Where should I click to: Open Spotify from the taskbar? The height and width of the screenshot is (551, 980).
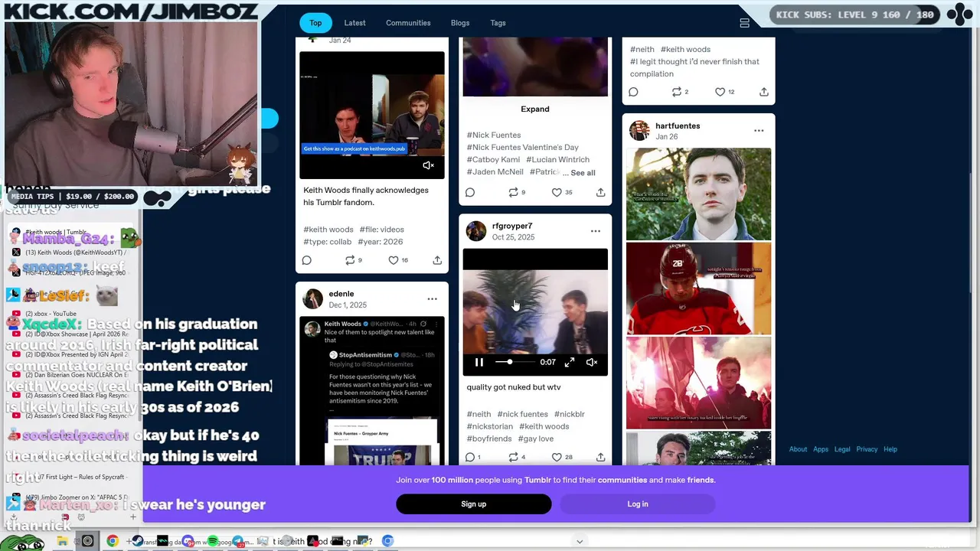click(x=213, y=541)
